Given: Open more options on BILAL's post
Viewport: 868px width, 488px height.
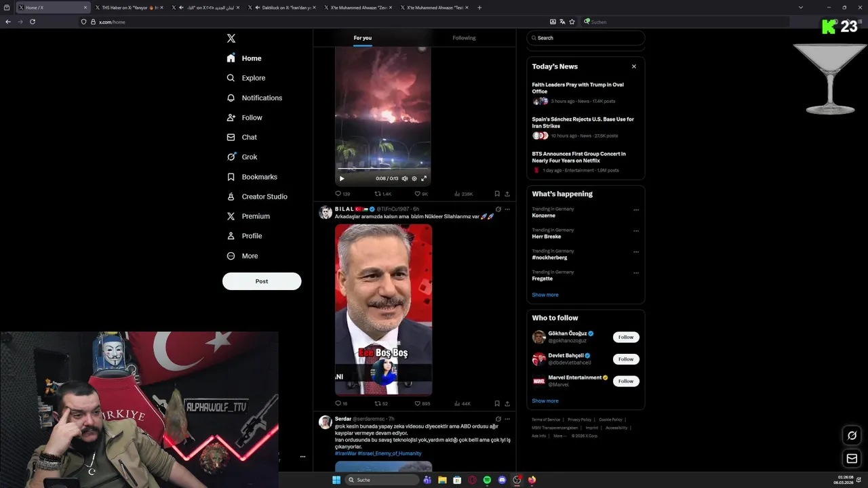Looking at the screenshot, I should pos(507,209).
